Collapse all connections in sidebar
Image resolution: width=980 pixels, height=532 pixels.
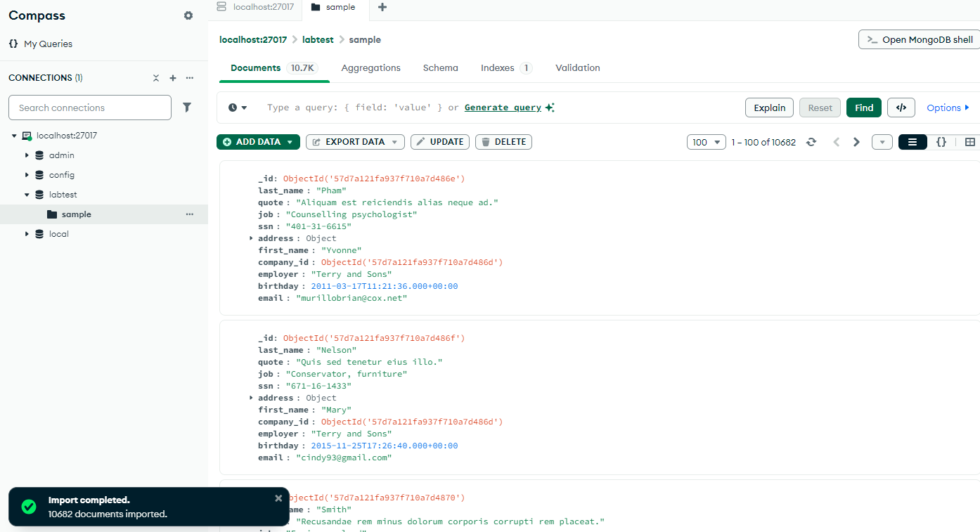tap(156, 78)
